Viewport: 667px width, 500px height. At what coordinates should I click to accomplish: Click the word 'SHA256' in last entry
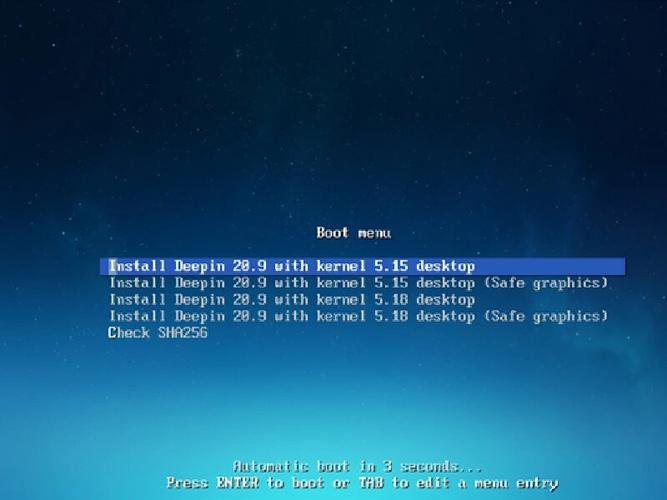(183, 333)
